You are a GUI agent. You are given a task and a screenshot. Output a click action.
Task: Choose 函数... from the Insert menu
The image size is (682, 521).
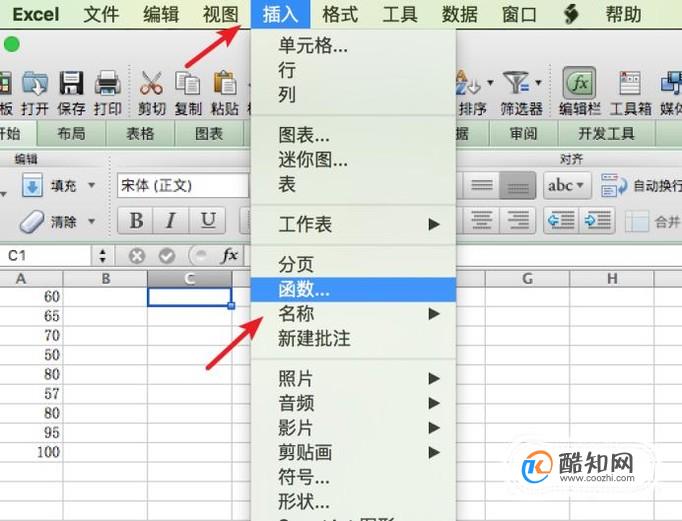(353, 289)
